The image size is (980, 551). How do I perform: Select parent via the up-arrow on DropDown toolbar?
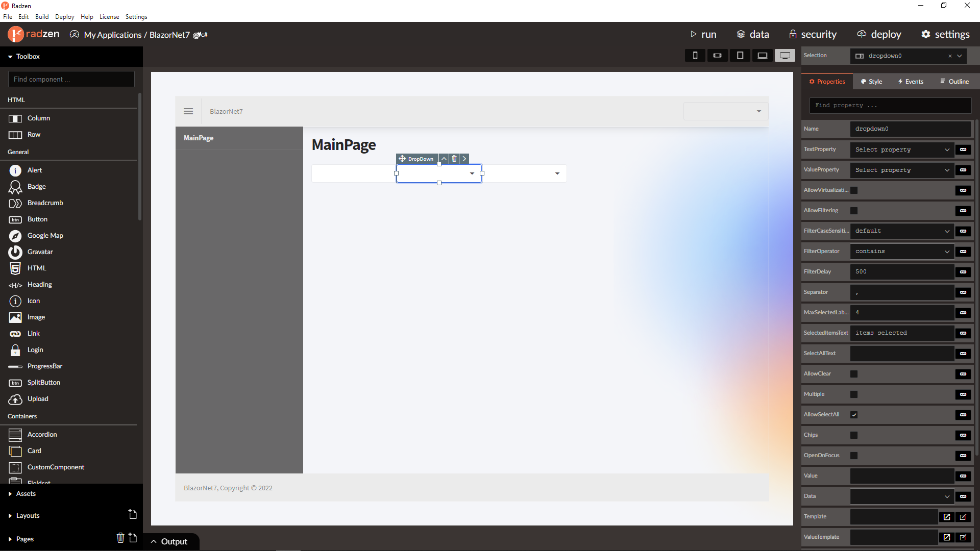pyautogui.click(x=443, y=159)
